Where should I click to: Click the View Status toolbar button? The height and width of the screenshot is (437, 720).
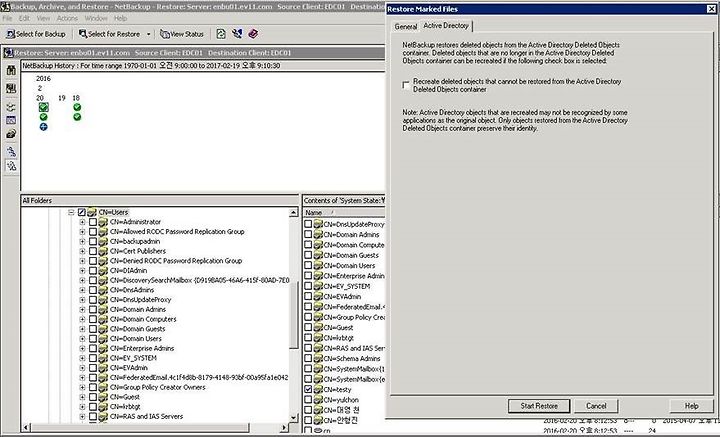click(x=182, y=34)
